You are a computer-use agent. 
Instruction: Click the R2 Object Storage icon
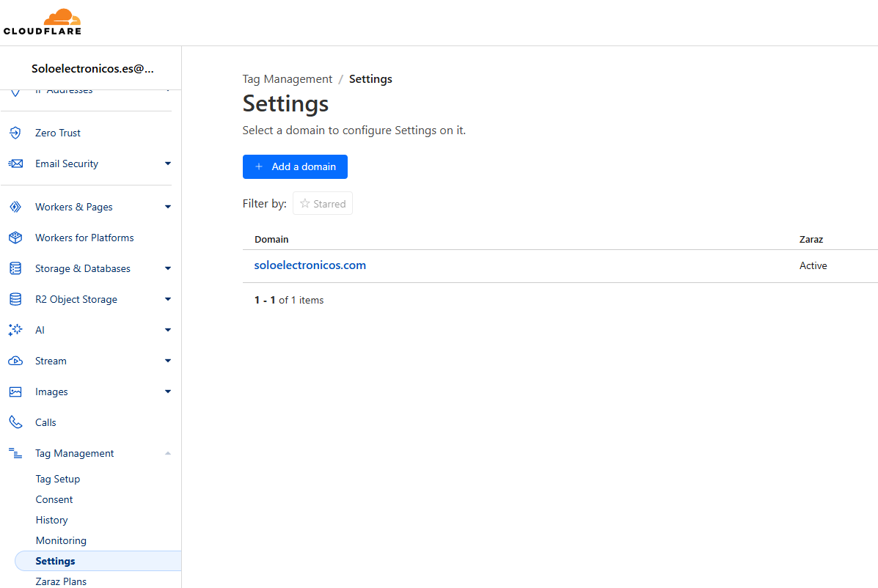click(x=15, y=299)
